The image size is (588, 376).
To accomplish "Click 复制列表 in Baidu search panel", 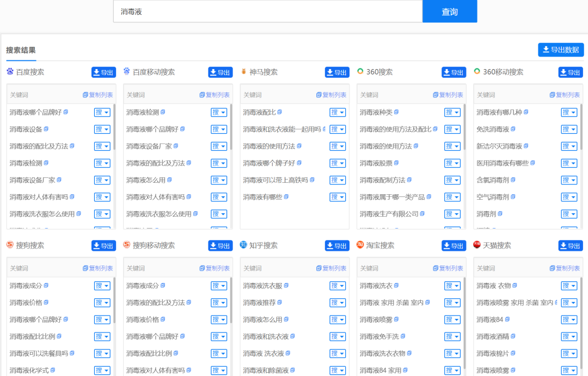I will pos(98,95).
